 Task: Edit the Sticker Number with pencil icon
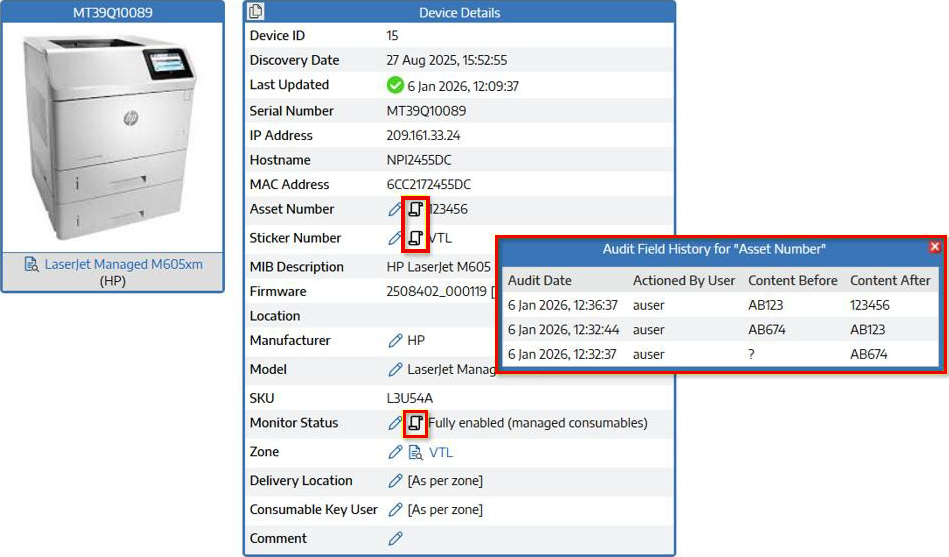pyautogui.click(x=395, y=238)
